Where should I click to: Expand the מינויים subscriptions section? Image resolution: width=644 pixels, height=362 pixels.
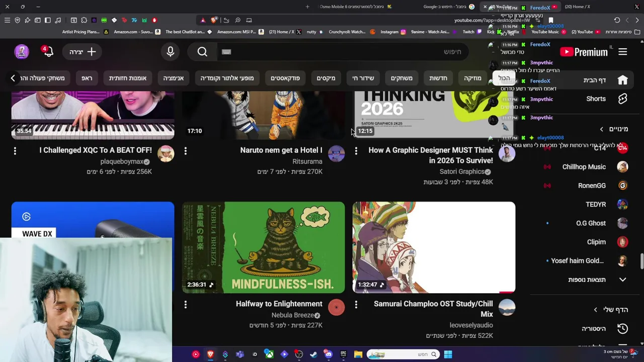[x=614, y=129]
